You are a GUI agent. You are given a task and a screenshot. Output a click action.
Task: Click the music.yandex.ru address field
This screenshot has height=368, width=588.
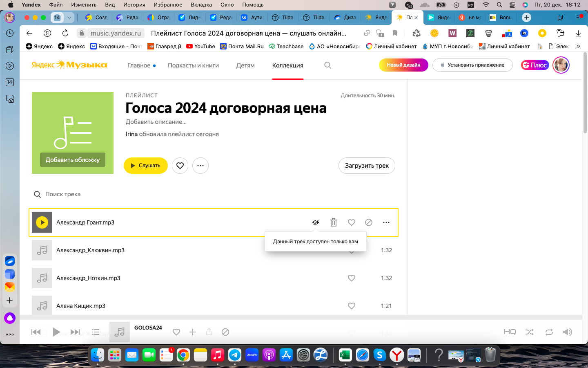116,33
